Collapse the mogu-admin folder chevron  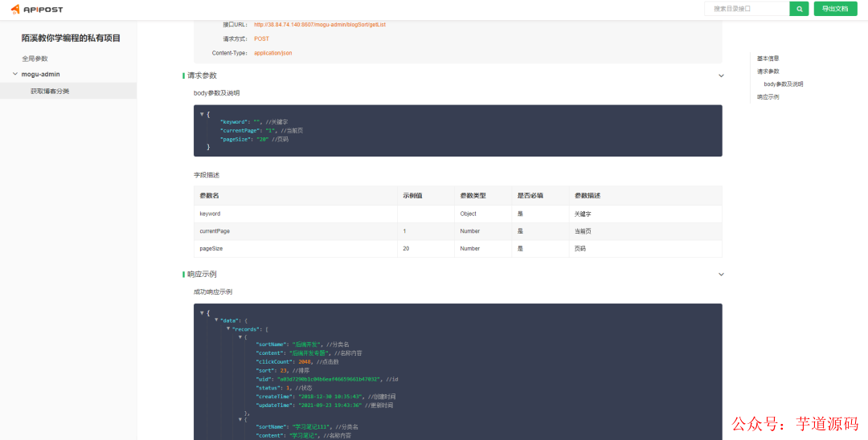pos(15,74)
